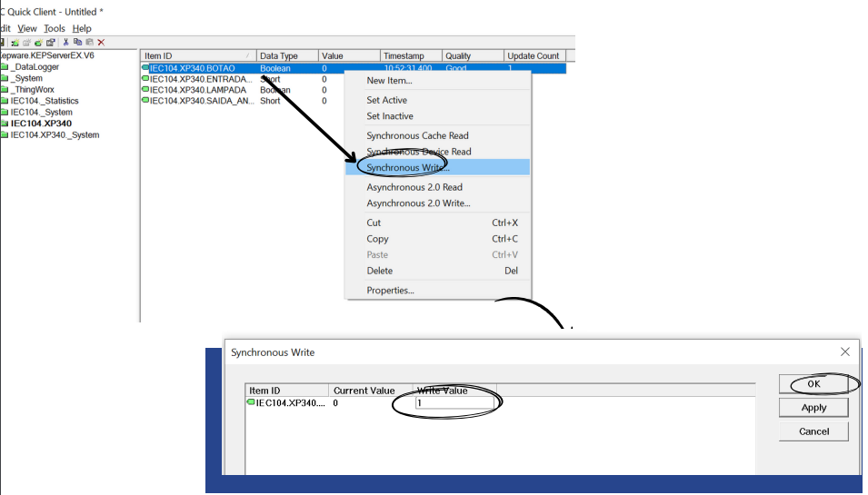868x495 pixels.
Task: Select the IEC104.XP340.LAMPADA item row
Action: (x=202, y=90)
